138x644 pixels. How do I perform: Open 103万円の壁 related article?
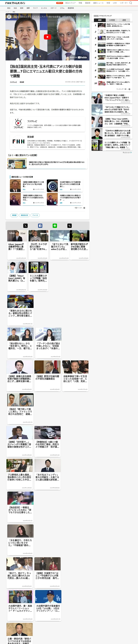(48, 163)
